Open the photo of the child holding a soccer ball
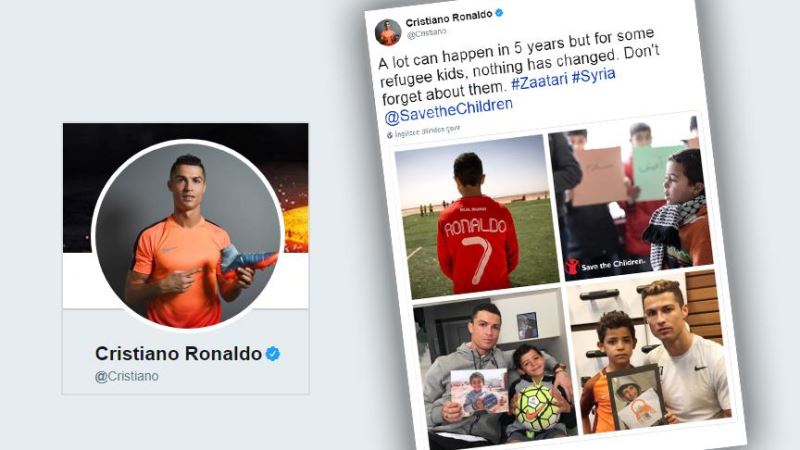Image resolution: width=800 pixels, height=450 pixels. tap(494, 370)
